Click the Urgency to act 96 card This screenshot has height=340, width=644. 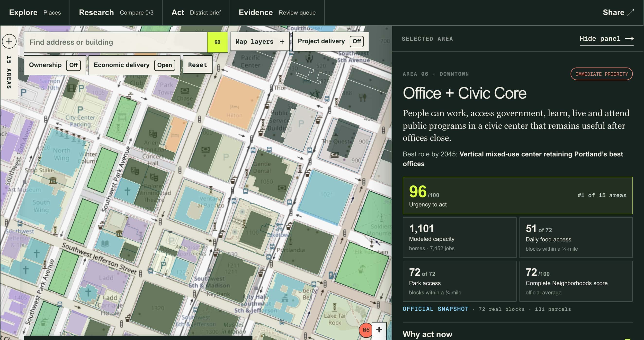click(x=518, y=195)
